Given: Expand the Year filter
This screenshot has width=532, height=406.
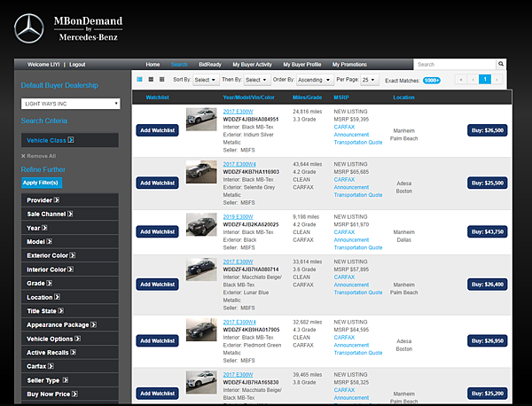Looking at the screenshot, I should click(x=70, y=228).
